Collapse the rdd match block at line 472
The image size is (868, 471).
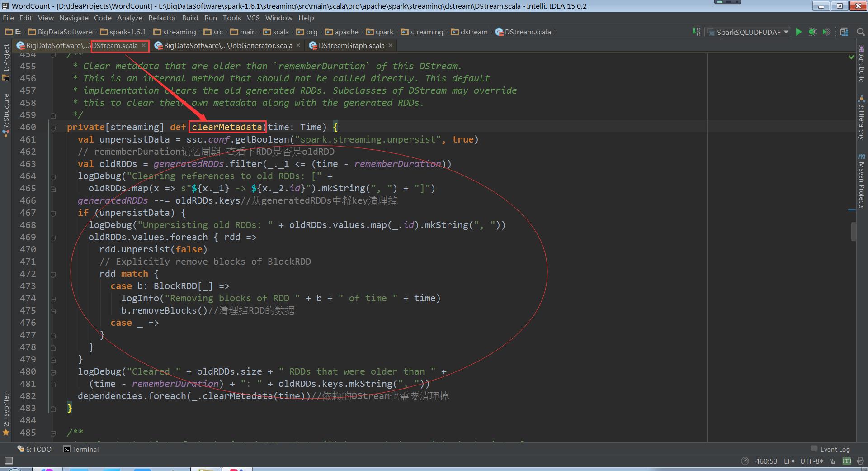(x=53, y=274)
